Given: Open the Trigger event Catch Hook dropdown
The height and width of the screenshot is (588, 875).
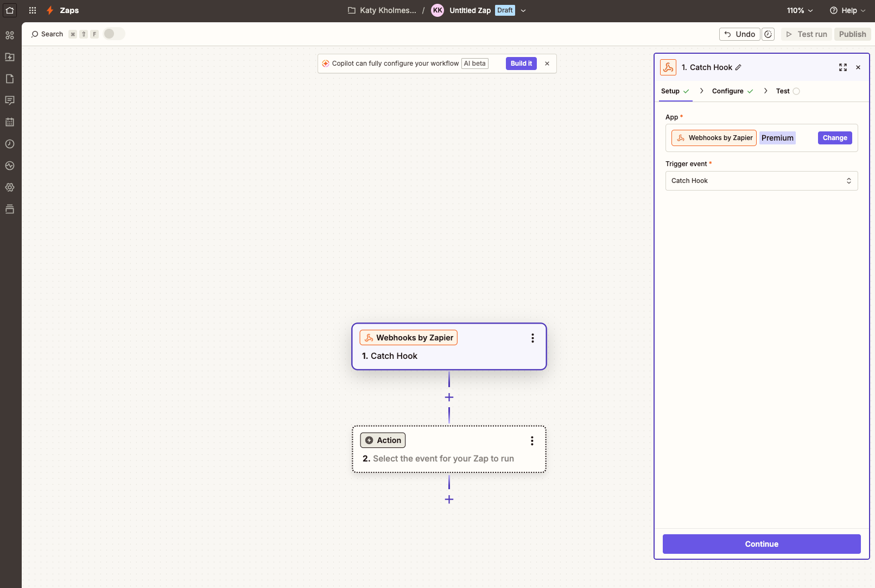Looking at the screenshot, I should coord(762,181).
